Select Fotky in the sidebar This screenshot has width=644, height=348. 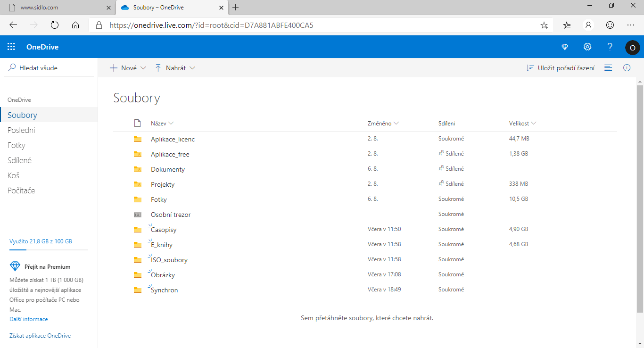pyautogui.click(x=16, y=145)
